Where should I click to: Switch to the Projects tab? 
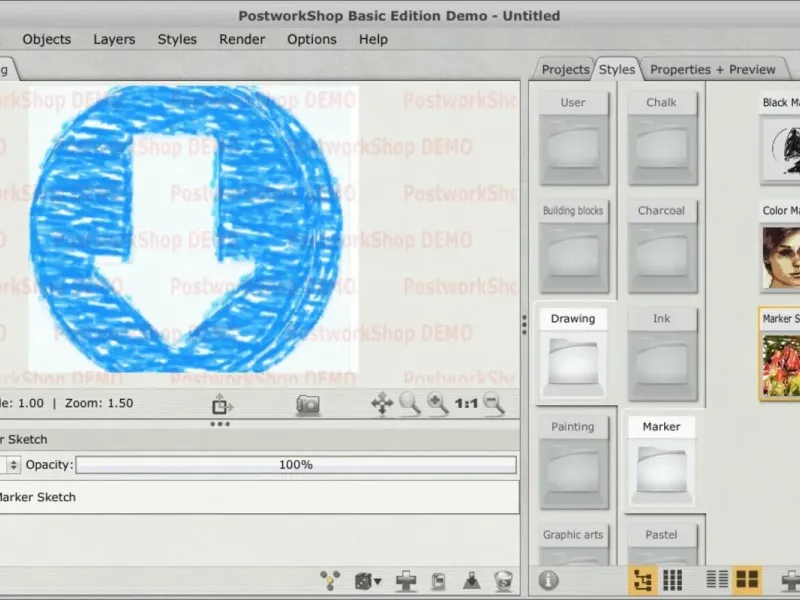coord(565,69)
